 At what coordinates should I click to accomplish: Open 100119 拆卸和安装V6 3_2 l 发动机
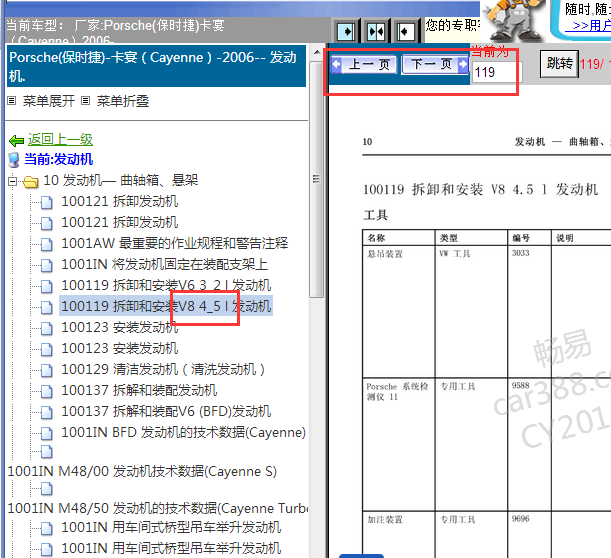click(x=166, y=285)
